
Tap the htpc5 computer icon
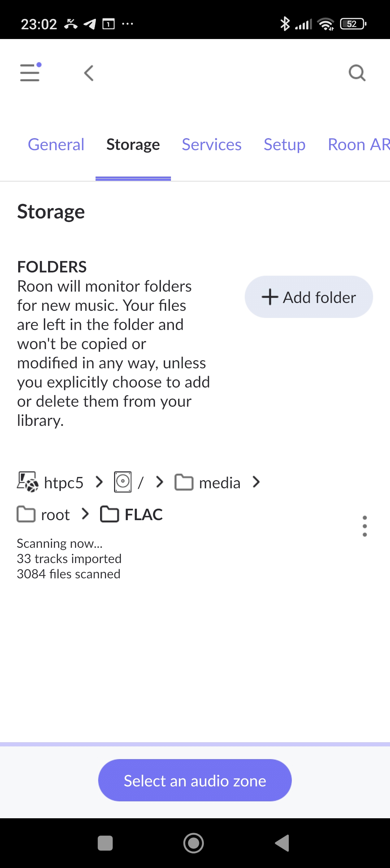coord(28,482)
